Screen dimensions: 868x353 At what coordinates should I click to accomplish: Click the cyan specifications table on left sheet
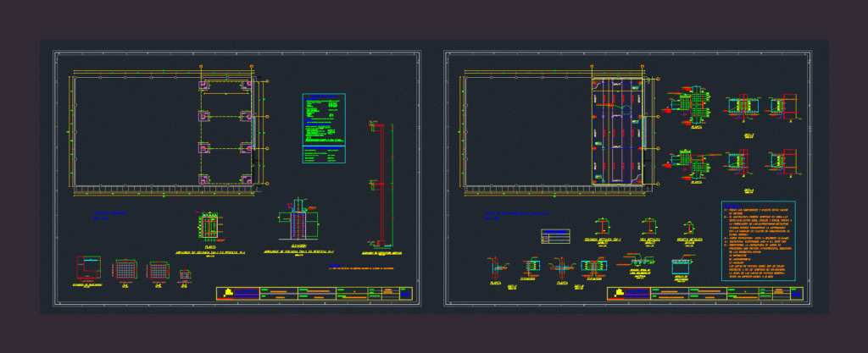[324, 128]
